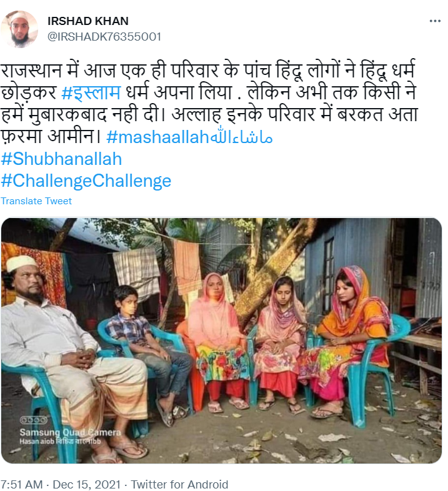
Task: Open the @IRSHADK76355001 handle link
Action: coord(104,37)
